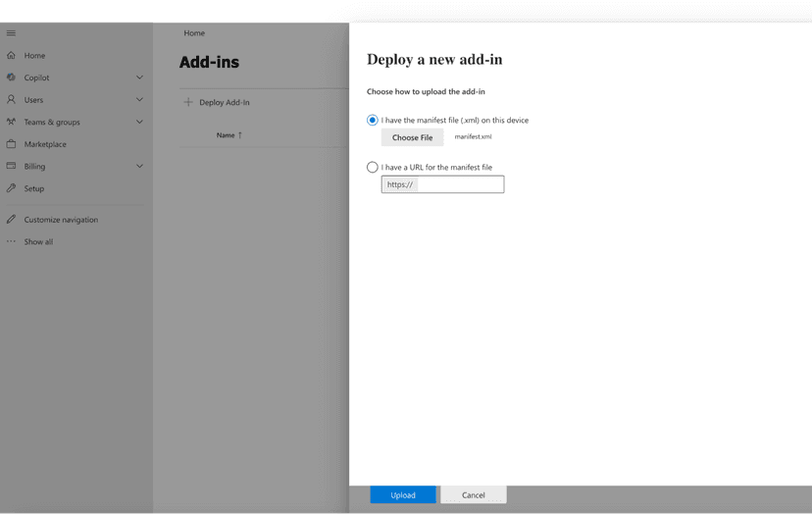Image resolution: width=812 pixels, height=514 pixels.
Task: Toggle the hamburger navigation menu icon
Action: [11, 33]
